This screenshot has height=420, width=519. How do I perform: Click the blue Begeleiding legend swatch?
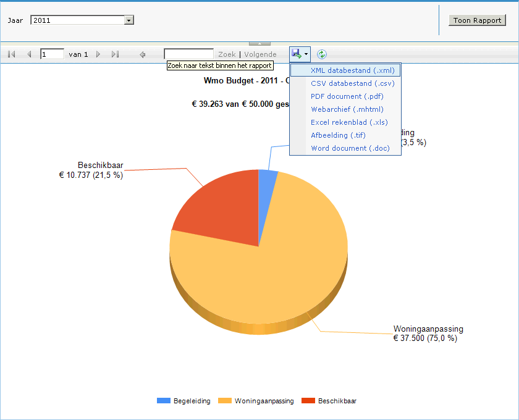162,401
